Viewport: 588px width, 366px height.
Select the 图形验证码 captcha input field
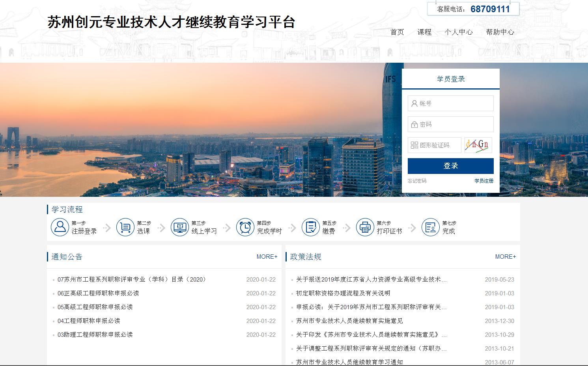pos(435,145)
